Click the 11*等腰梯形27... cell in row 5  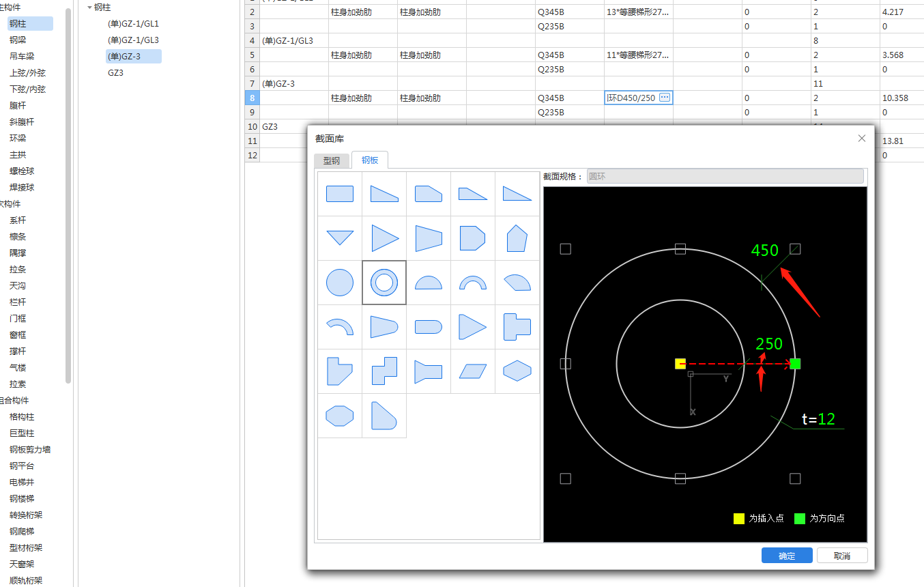click(x=638, y=55)
